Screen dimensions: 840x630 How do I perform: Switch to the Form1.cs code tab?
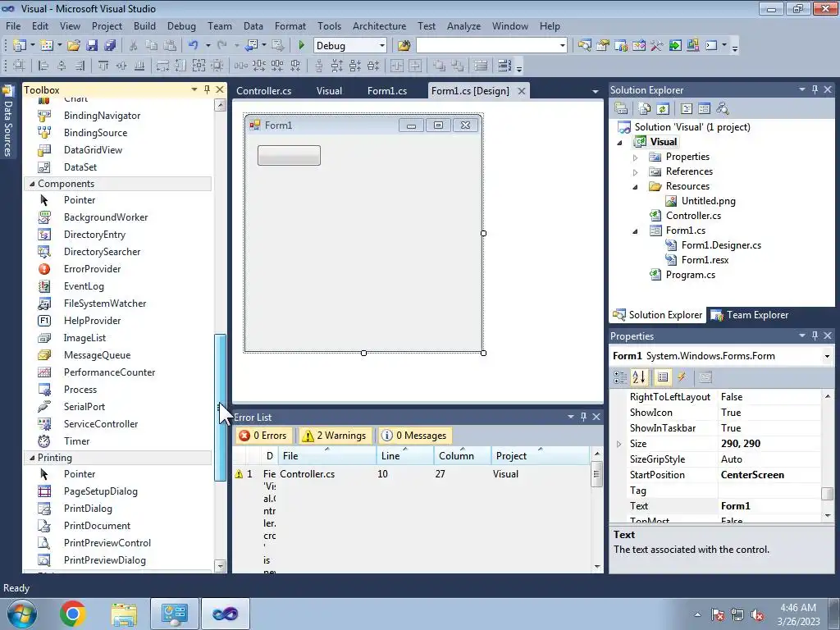(x=387, y=90)
